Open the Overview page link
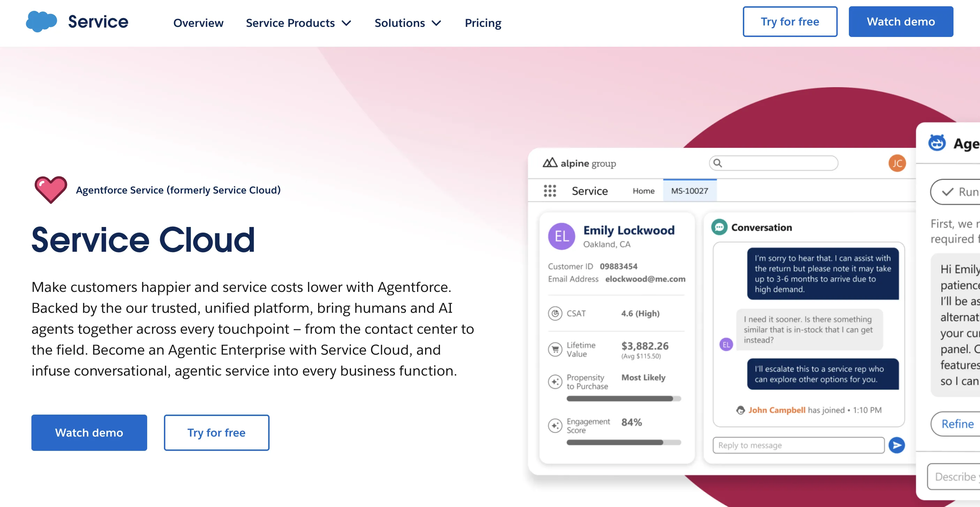 [198, 23]
